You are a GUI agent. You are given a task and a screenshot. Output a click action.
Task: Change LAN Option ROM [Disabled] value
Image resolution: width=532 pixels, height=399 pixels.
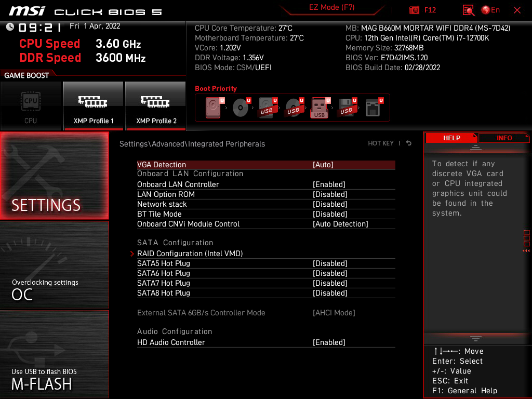[330, 194]
